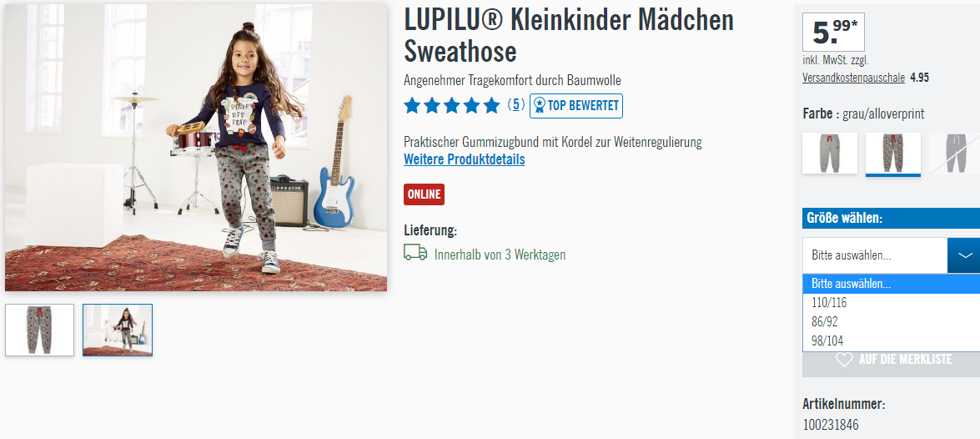Open Weitere Produktdetails link

coord(465,159)
